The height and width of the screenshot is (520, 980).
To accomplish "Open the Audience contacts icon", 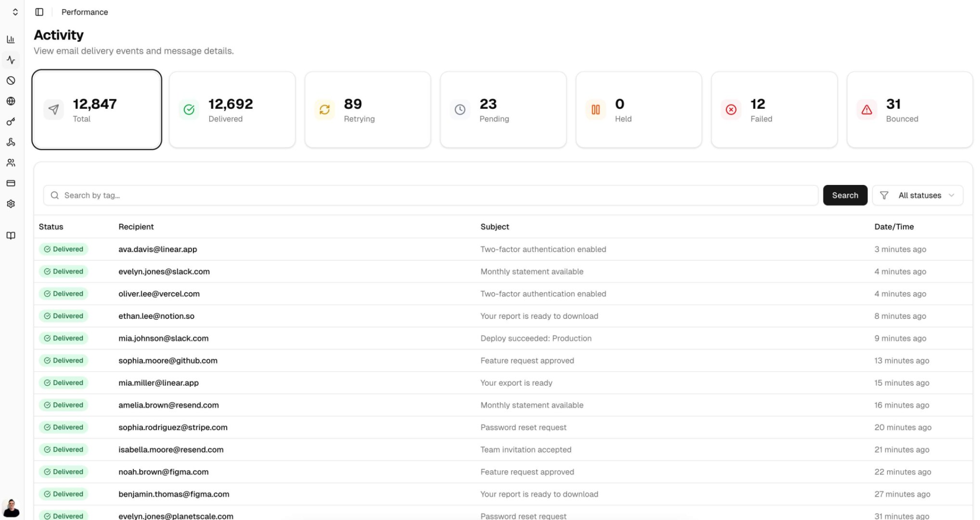I will click(x=11, y=163).
